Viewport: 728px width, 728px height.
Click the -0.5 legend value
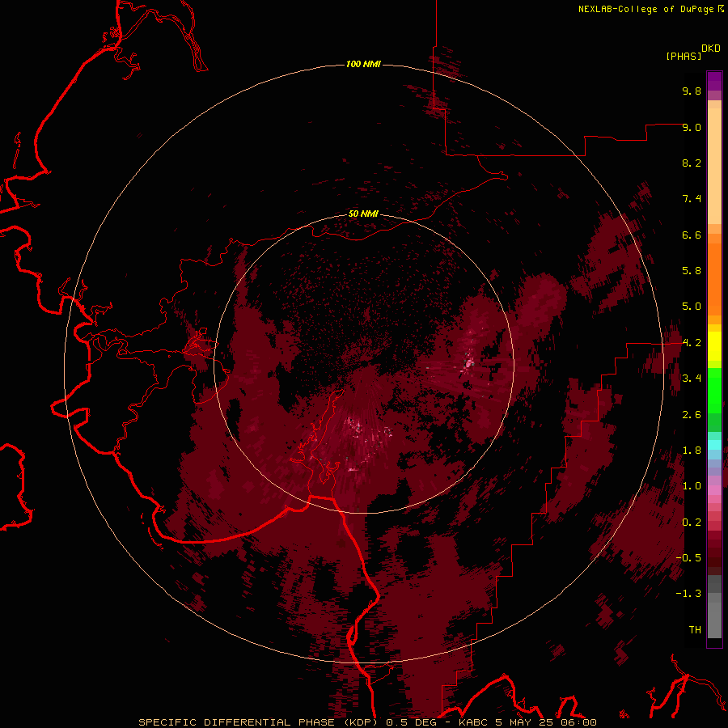[688, 558]
